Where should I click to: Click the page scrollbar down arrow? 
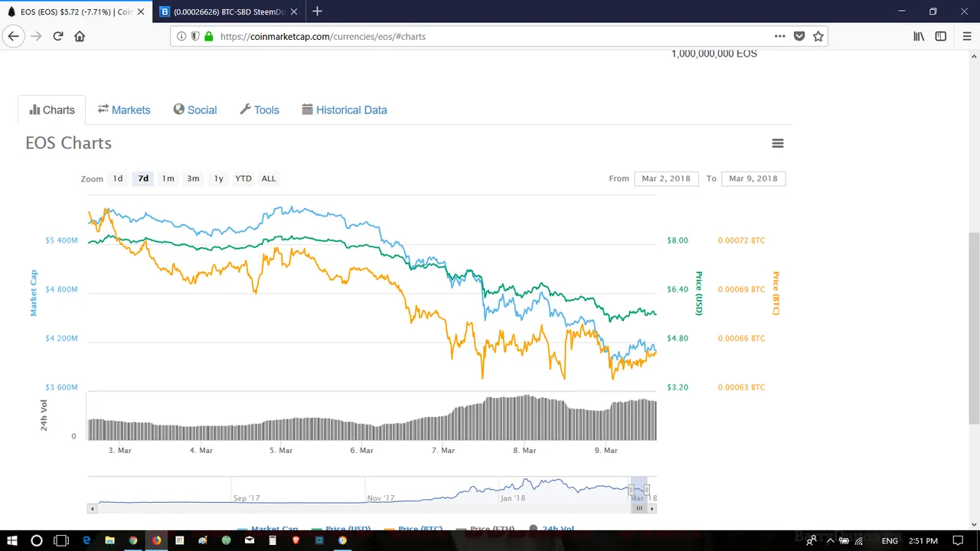[974, 525]
